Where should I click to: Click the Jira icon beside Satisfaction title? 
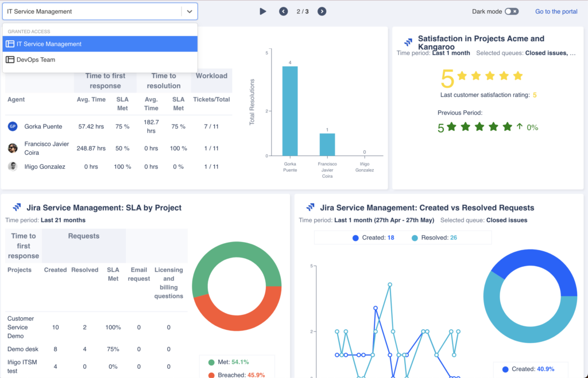pyautogui.click(x=408, y=41)
